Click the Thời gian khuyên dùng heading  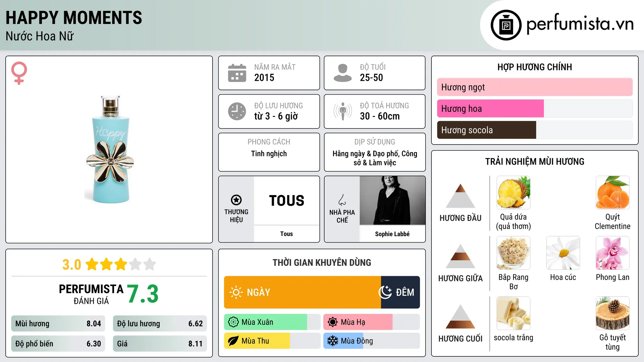(x=322, y=262)
